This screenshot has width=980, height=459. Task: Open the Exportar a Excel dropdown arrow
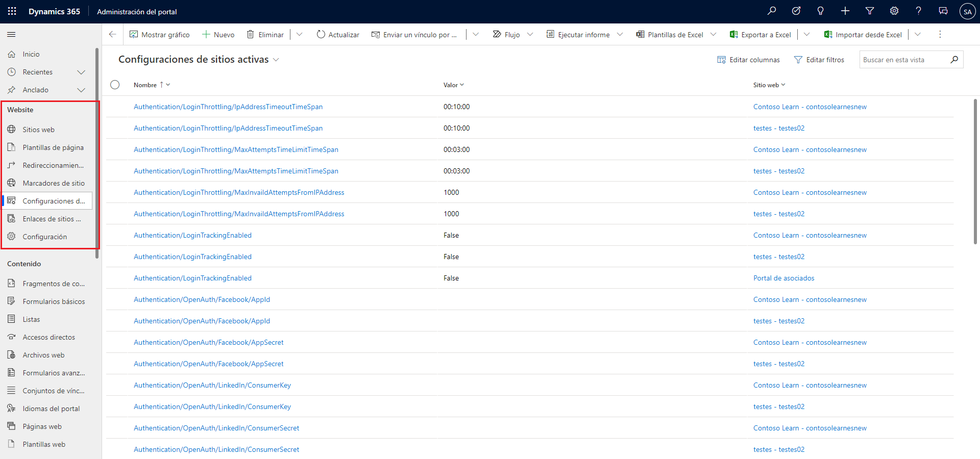806,34
